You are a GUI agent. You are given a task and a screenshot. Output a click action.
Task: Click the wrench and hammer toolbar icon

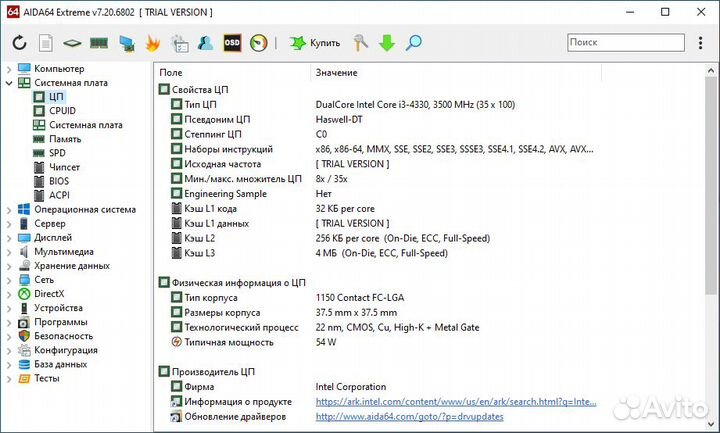pos(362,43)
